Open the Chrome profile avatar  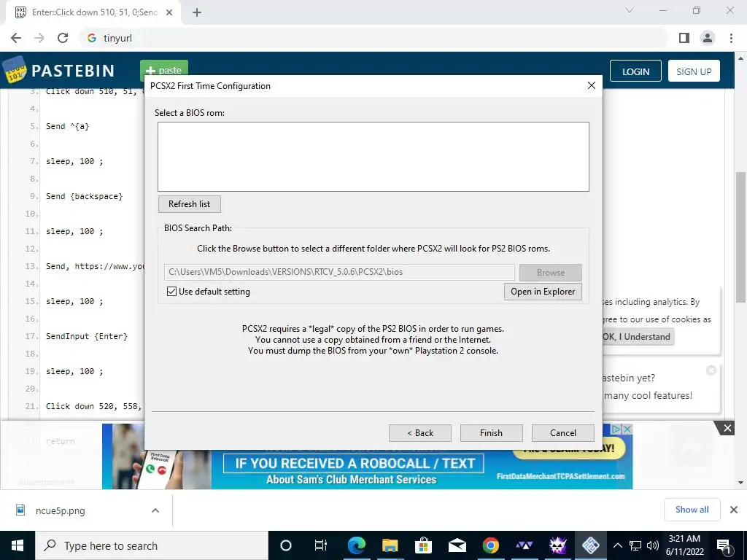pyautogui.click(x=708, y=38)
